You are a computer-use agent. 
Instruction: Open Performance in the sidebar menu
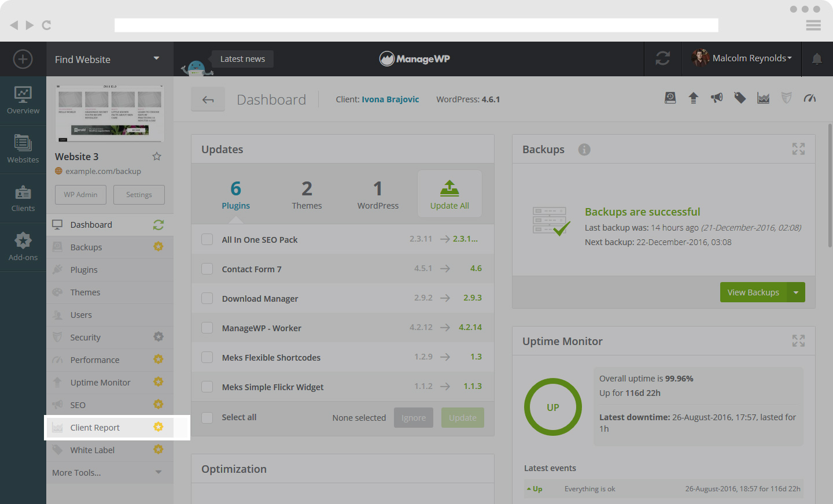(110, 360)
